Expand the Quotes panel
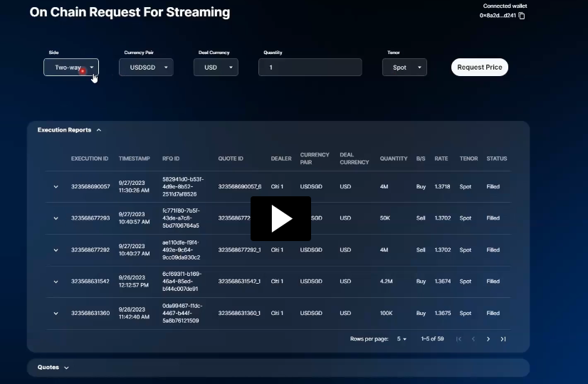 [x=66, y=368]
